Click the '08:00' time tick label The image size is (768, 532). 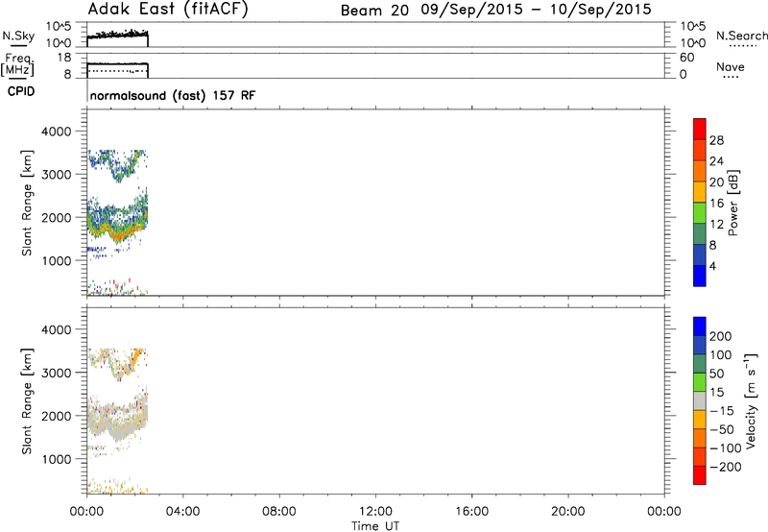click(x=279, y=512)
